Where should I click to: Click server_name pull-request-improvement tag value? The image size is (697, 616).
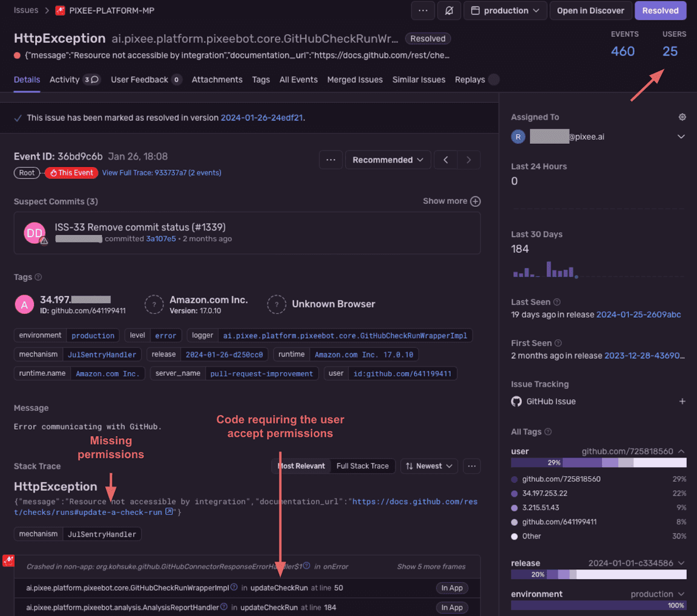tap(261, 374)
